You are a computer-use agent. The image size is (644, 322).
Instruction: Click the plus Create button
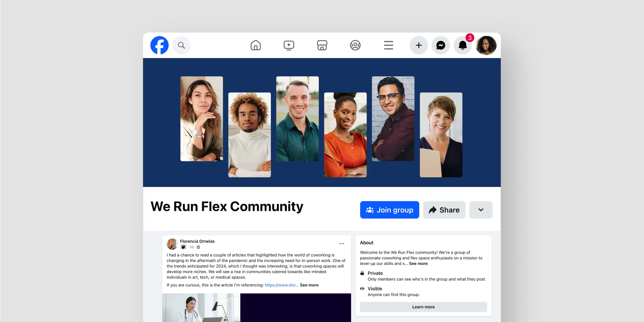419,45
